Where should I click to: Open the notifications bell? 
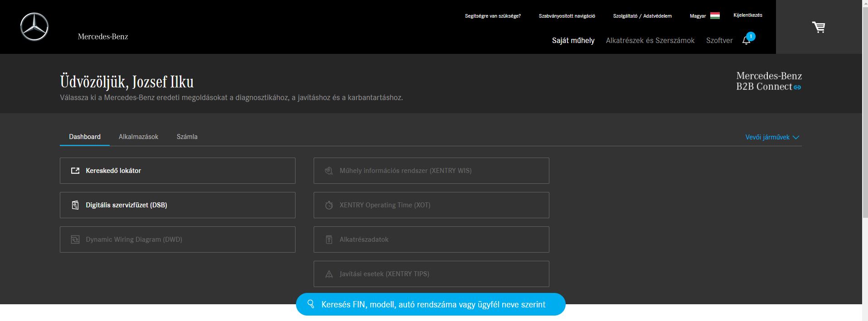point(746,41)
